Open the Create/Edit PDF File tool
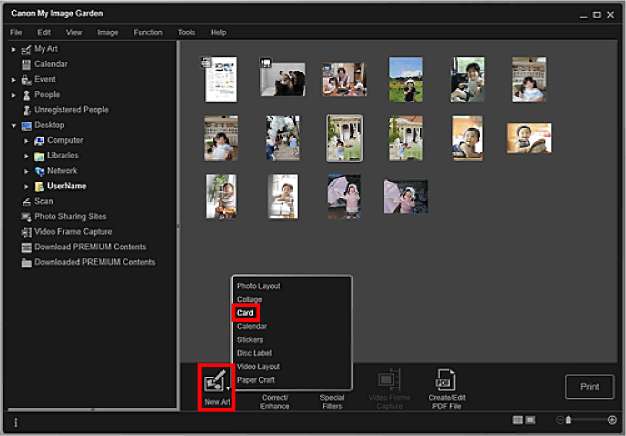The width and height of the screenshot is (626, 436). [444, 381]
